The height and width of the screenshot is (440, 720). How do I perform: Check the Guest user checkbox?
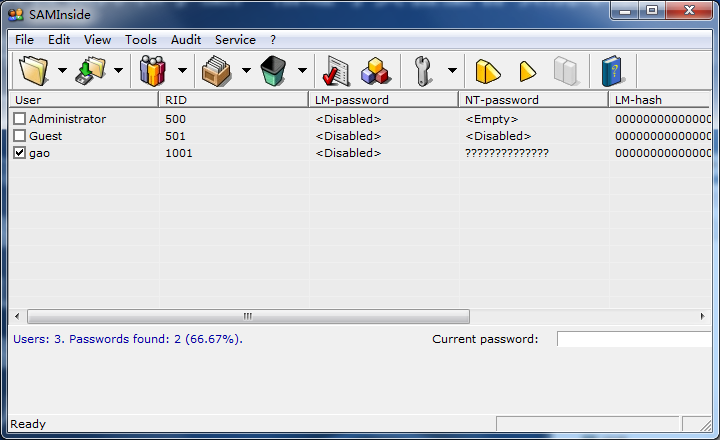pyautogui.click(x=19, y=136)
